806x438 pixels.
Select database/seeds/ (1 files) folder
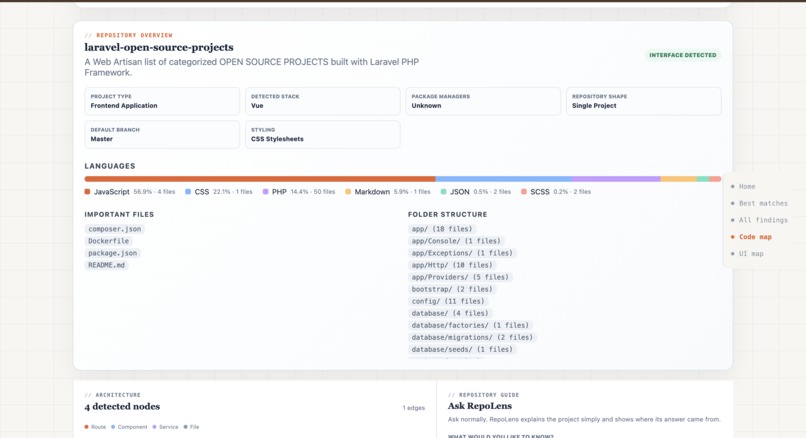(x=462, y=350)
